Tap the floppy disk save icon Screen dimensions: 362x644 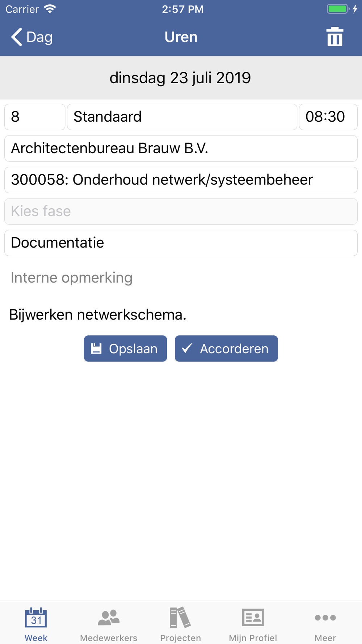[96, 348]
